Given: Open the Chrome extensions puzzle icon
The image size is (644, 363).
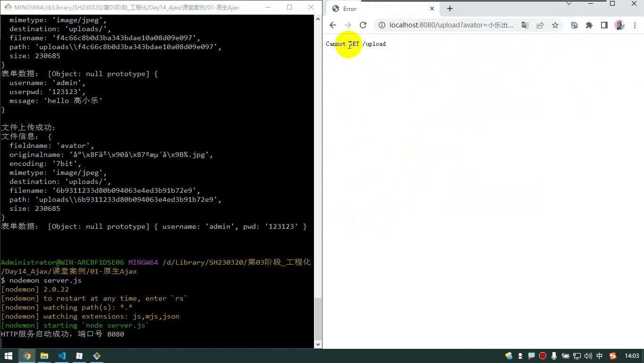Looking at the screenshot, I should [589, 25].
